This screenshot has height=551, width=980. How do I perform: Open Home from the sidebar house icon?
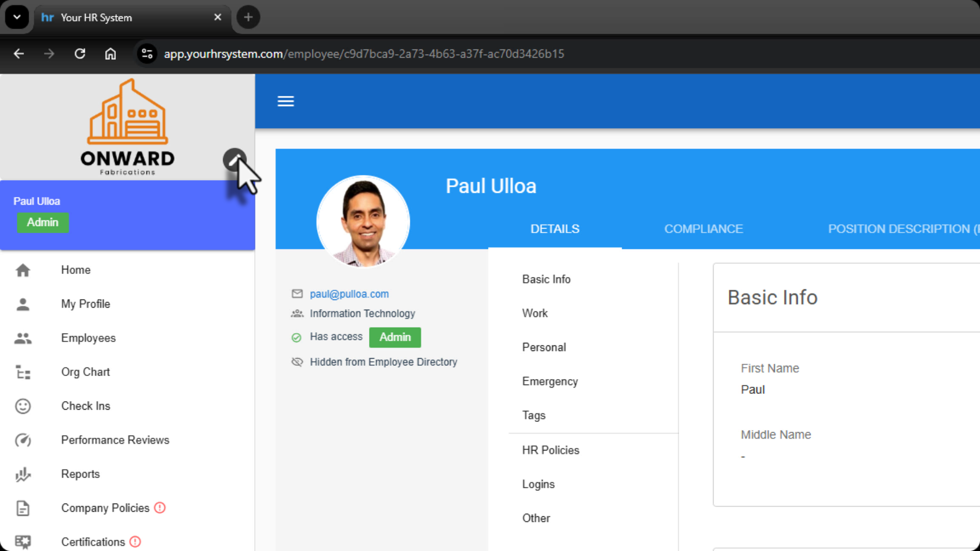pos(23,270)
